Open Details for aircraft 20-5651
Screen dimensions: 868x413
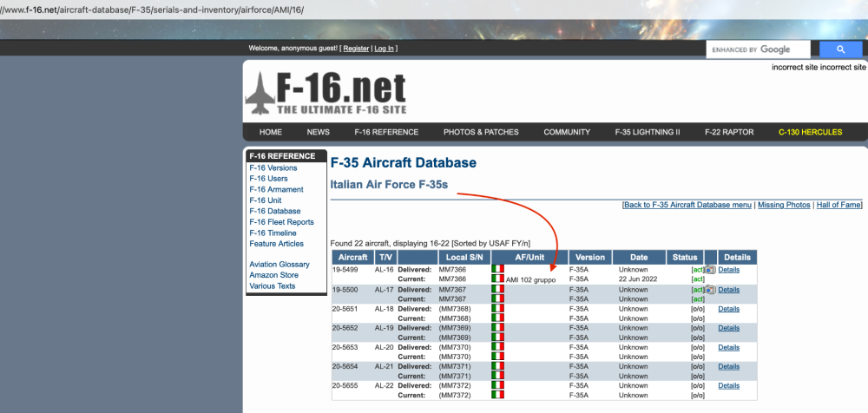tap(728, 309)
